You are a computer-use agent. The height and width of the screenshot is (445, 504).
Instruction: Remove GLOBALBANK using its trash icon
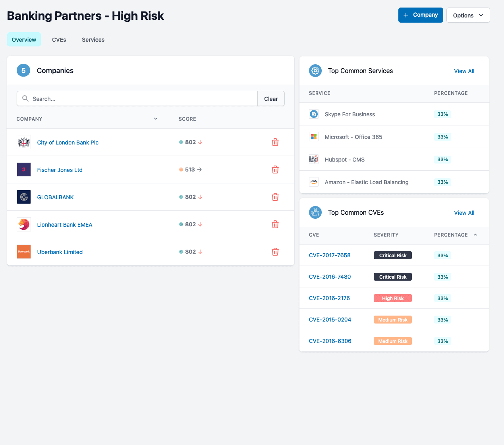[275, 197]
